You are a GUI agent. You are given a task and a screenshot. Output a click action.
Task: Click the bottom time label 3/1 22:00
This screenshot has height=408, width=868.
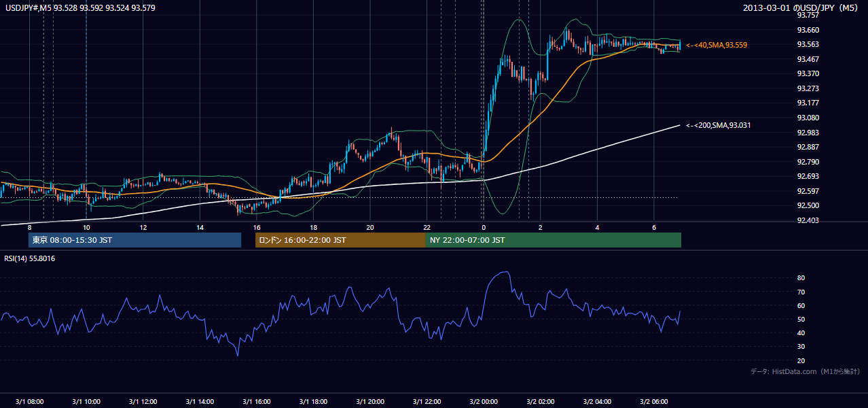427,401
